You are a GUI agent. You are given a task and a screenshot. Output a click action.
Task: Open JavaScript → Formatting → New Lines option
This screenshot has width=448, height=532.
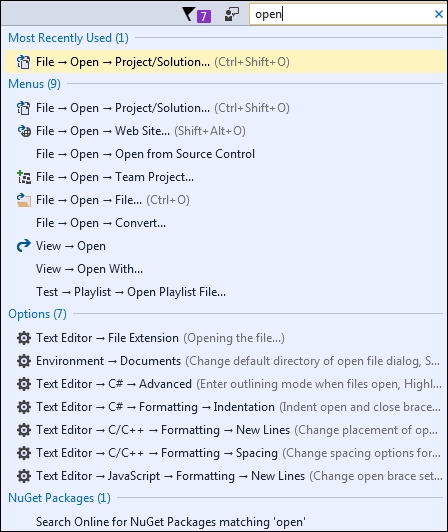coord(225,476)
